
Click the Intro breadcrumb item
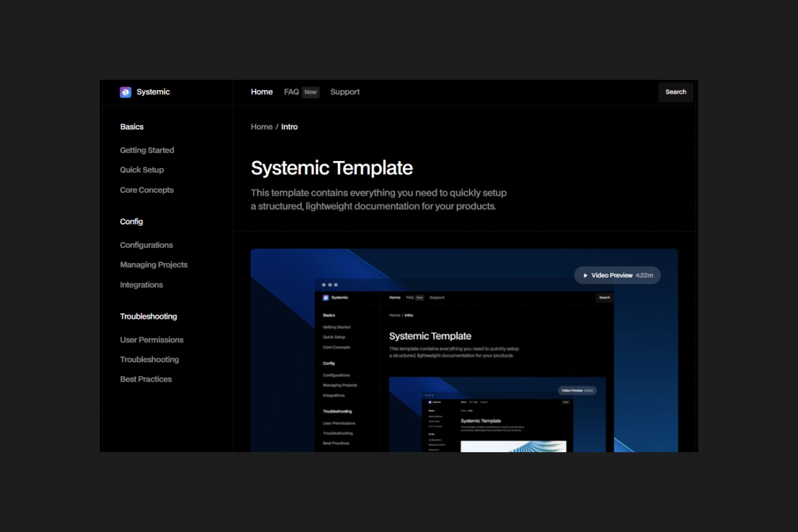point(289,127)
